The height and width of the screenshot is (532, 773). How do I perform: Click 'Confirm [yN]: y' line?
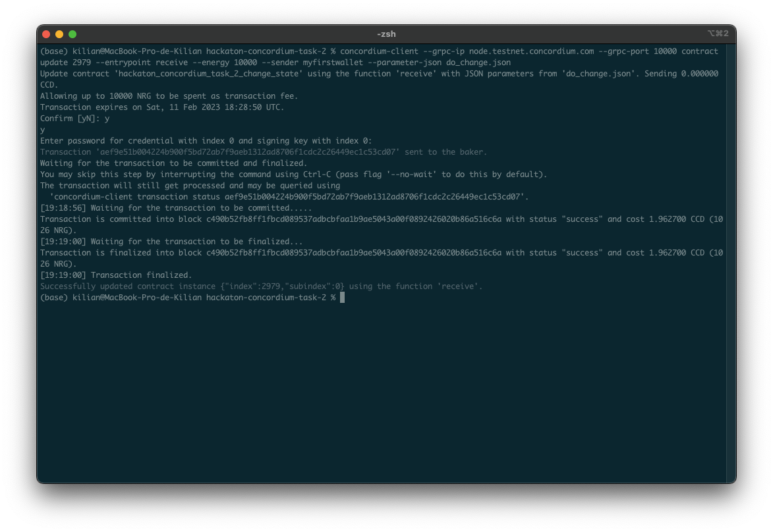click(74, 119)
